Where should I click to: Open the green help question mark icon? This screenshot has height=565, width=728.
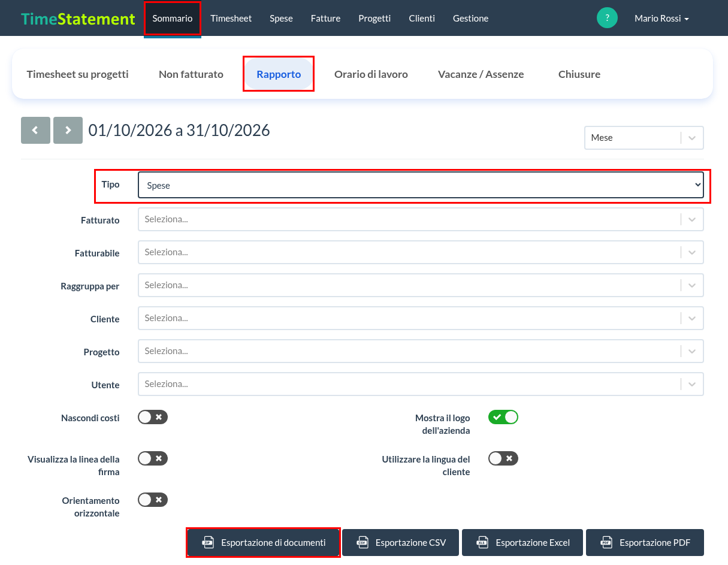click(607, 18)
